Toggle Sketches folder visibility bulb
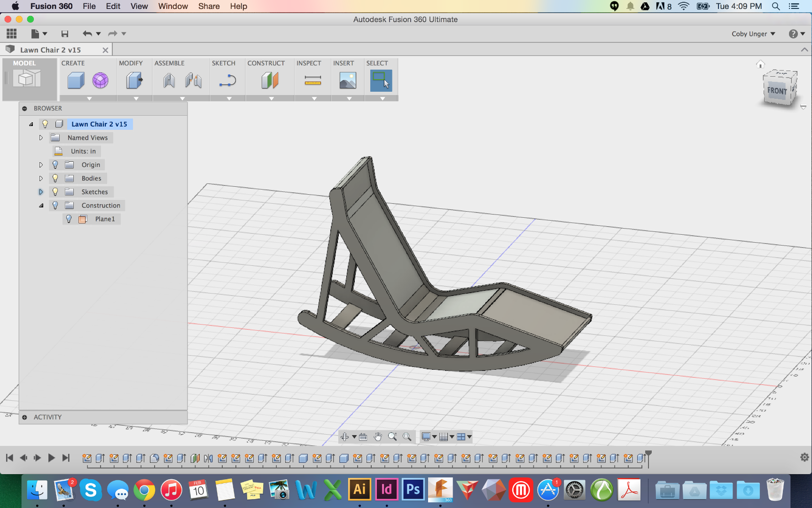The height and width of the screenshot is (508, 812). (55, 192)
